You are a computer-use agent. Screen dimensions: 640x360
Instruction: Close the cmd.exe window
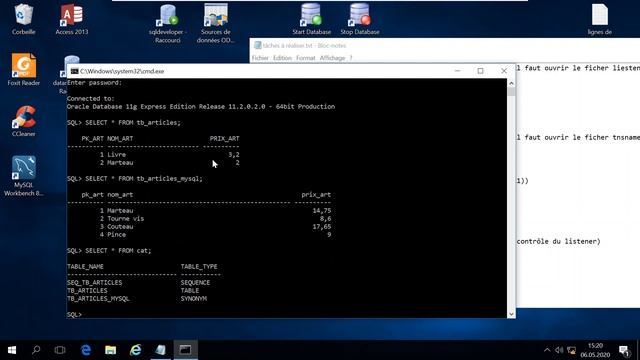[x=504, y=71]
